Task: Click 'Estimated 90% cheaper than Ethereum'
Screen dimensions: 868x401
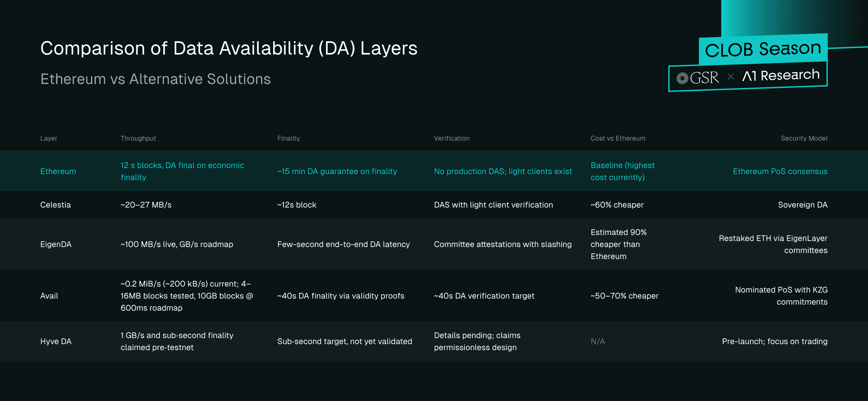Action: click(618, 244)
